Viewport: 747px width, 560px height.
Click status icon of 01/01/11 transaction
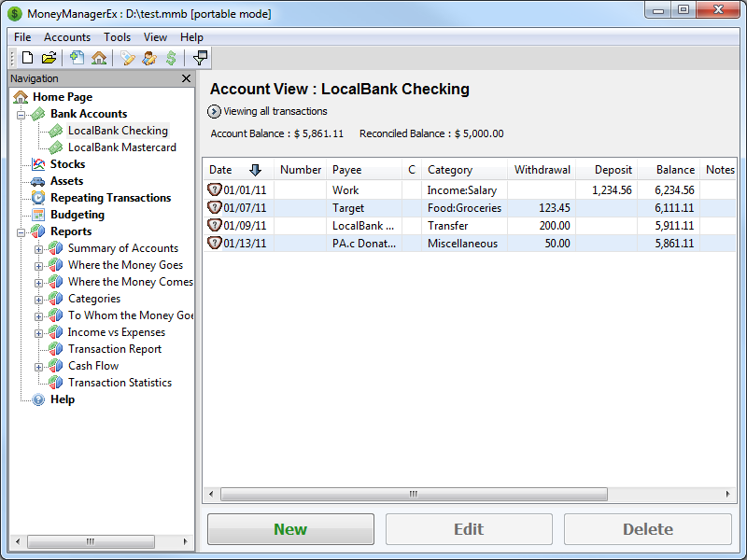point(215,190)
